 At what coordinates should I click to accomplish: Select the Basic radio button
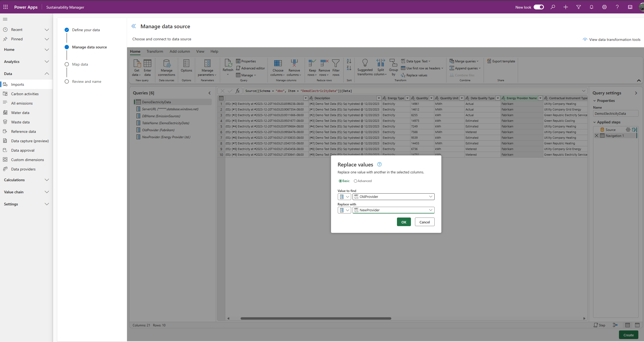(340, 181)
